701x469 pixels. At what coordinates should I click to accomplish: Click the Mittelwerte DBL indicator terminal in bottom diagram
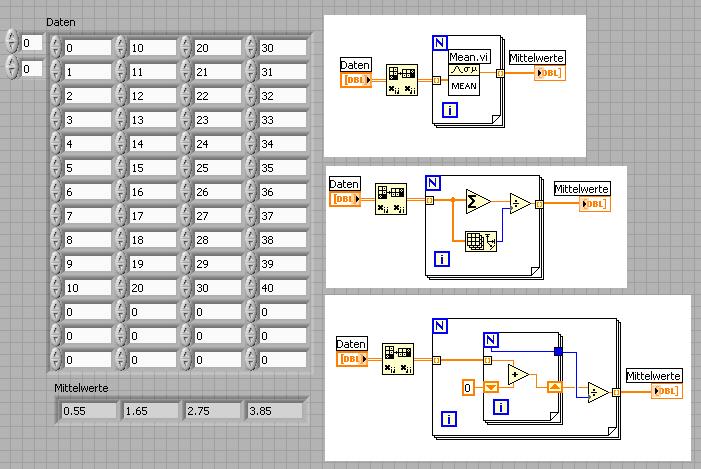(x=667, y=391)
